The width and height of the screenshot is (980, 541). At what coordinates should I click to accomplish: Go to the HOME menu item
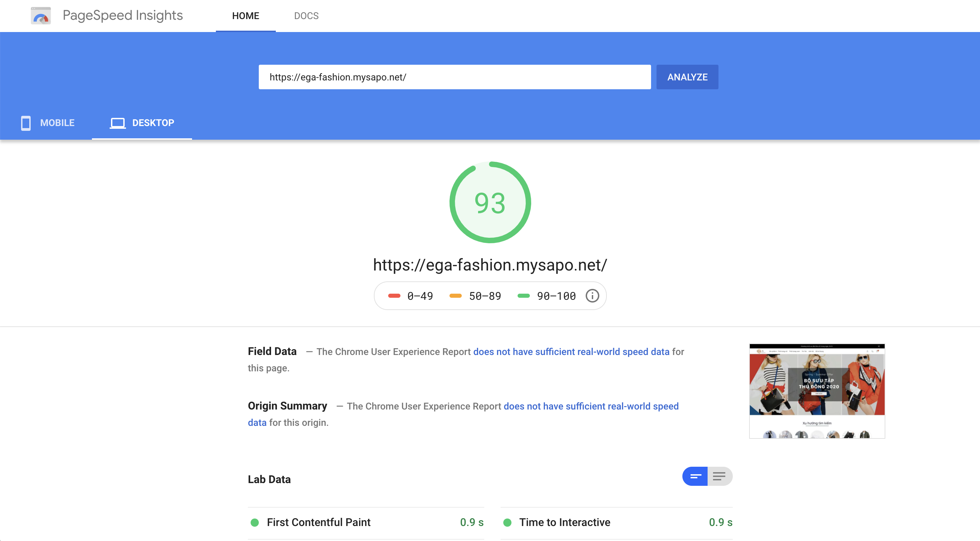pos(246,16)
